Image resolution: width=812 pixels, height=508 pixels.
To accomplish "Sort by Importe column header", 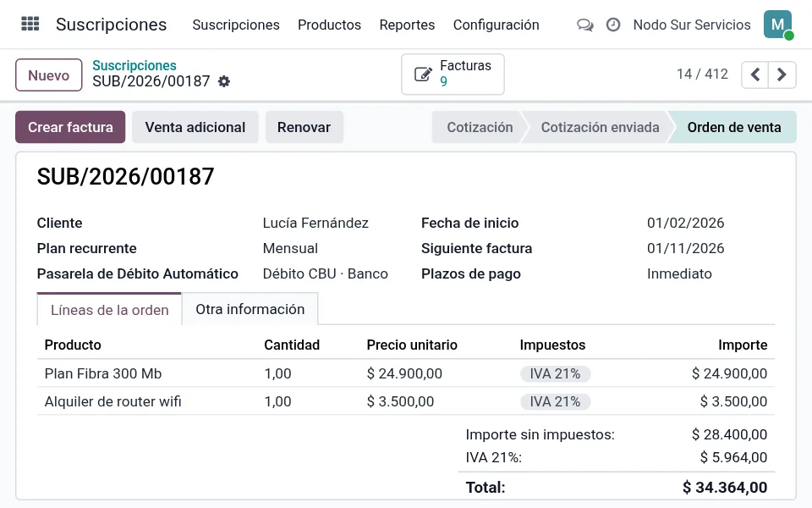I will [x=743, y=345].
